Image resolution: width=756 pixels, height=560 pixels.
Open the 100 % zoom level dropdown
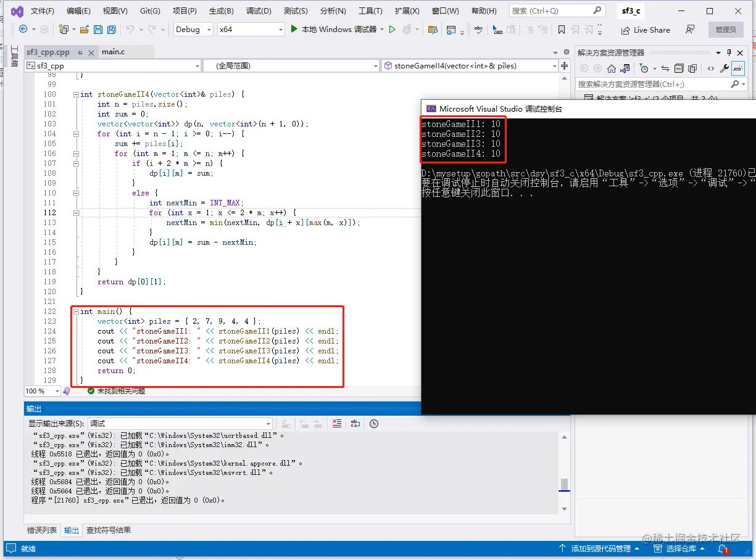point(42,391)
